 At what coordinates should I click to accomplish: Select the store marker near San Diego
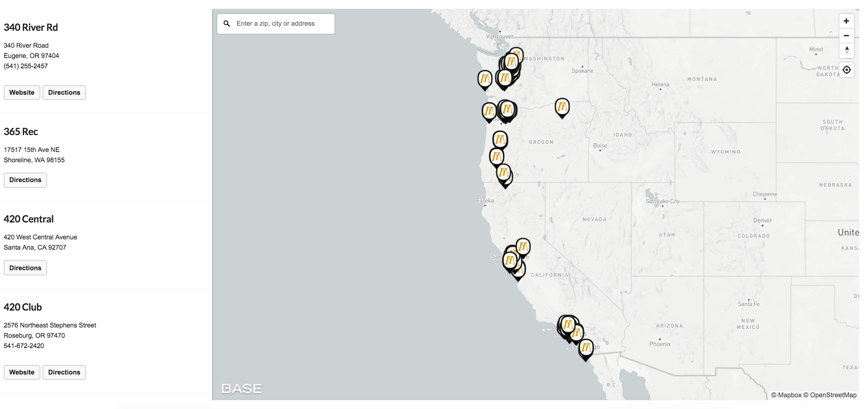tap(586, 350)
